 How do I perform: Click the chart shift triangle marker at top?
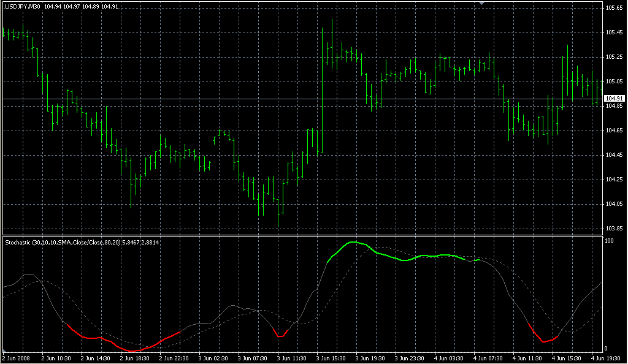point(482,4)
